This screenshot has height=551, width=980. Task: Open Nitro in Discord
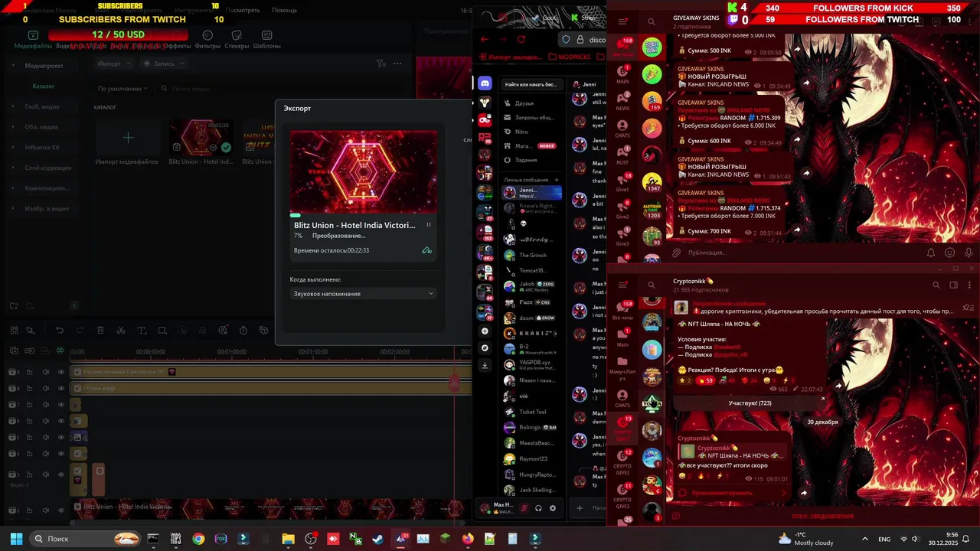[531, 132]
